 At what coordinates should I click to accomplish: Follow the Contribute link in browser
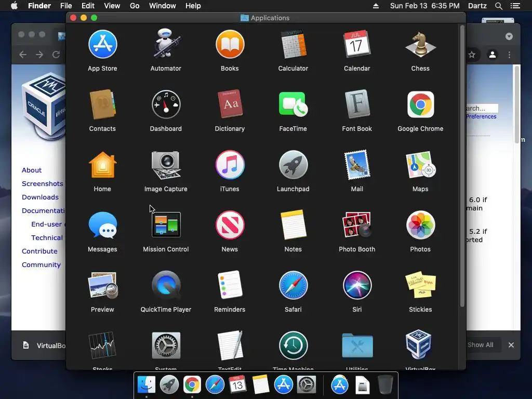pos(39,251)
